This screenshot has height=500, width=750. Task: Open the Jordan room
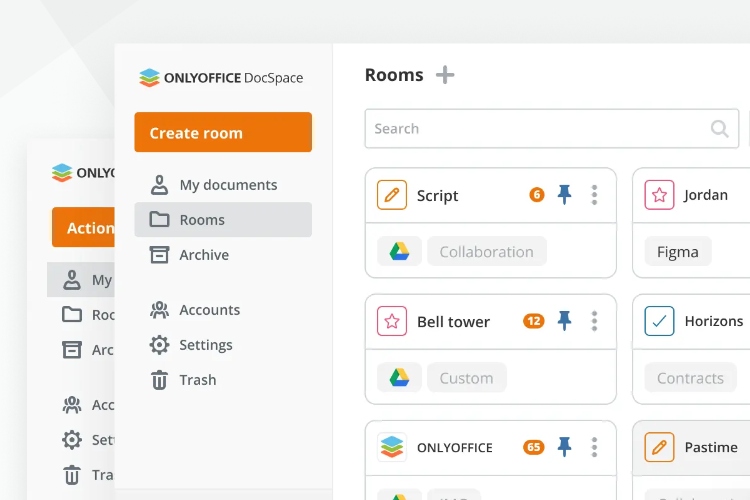pyautogui.click(x=706, y=195)
